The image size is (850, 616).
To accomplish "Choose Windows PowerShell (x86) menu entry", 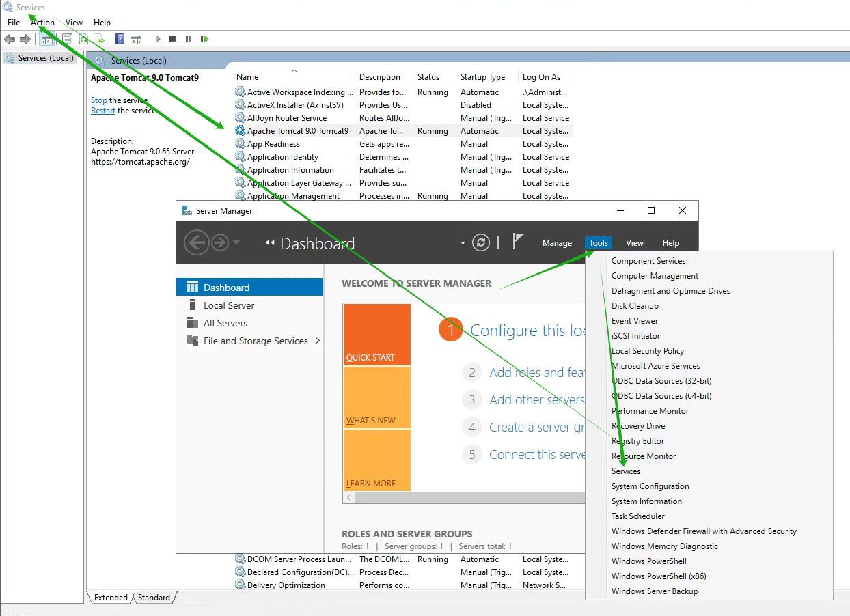I will point(659,576).
